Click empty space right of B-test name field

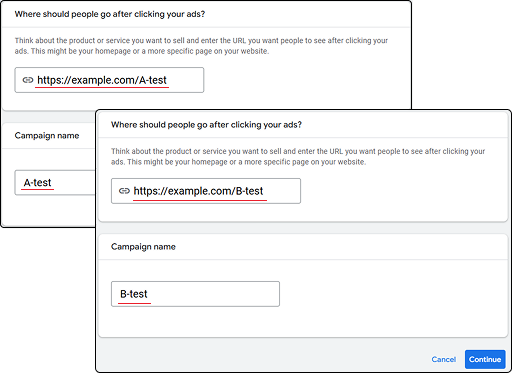(x=390, y=294)
